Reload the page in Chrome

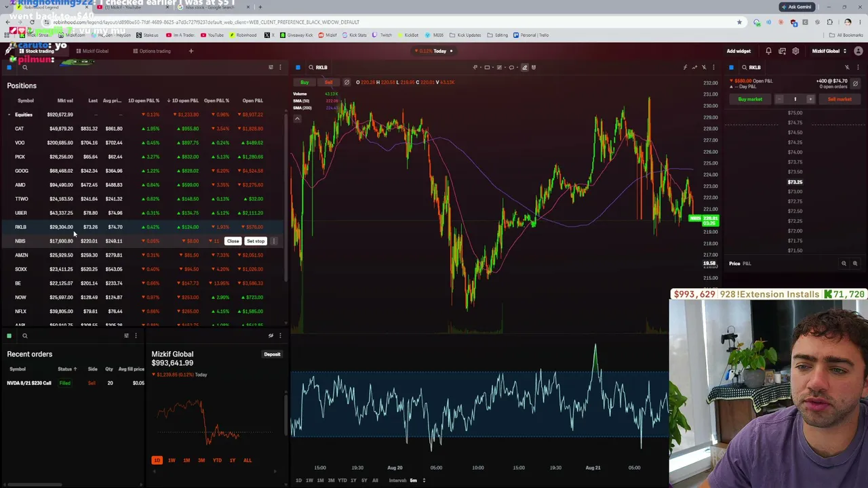32,22
